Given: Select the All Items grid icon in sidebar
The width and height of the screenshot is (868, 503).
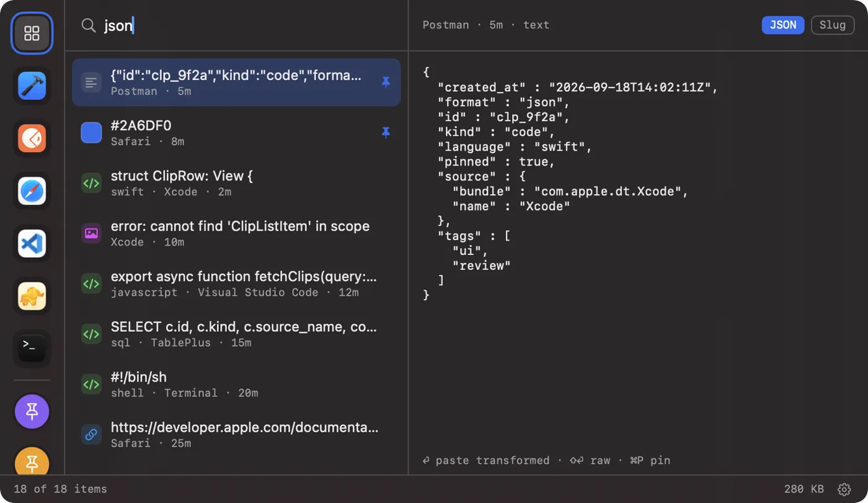Looking at the screenshot, I should [x=32, y=33].
